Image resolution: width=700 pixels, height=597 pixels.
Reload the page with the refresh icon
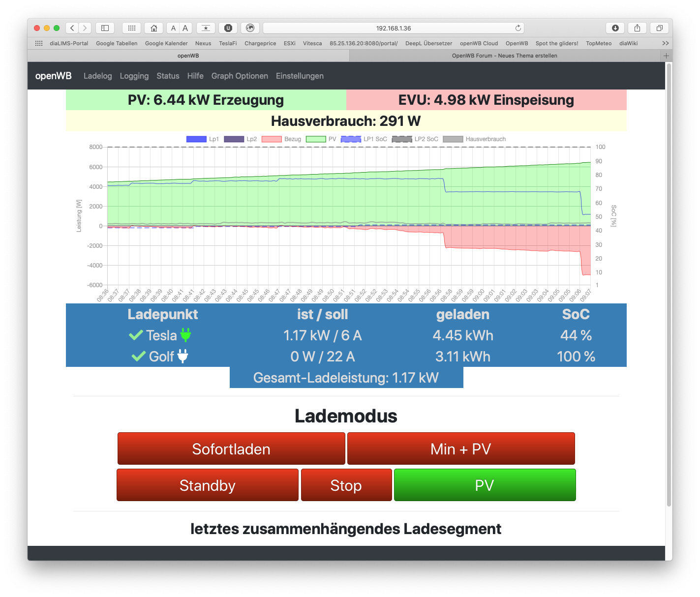518,28
